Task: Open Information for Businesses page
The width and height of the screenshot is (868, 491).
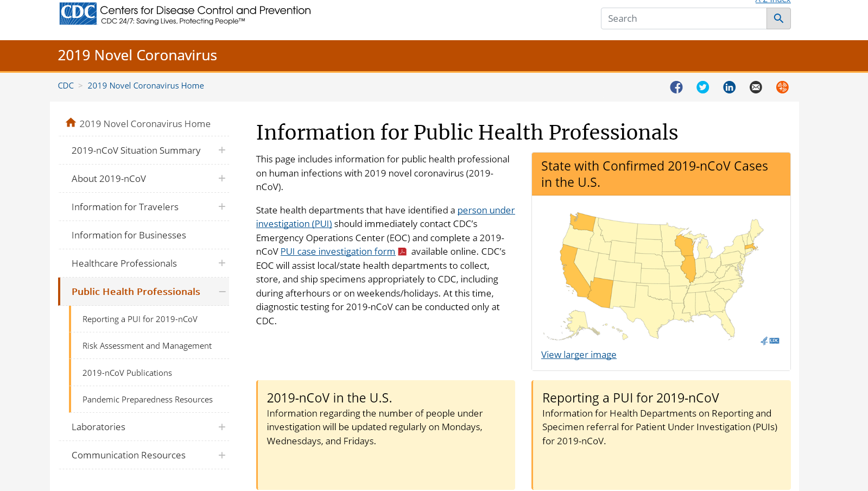Action: [x=129, y=235]
